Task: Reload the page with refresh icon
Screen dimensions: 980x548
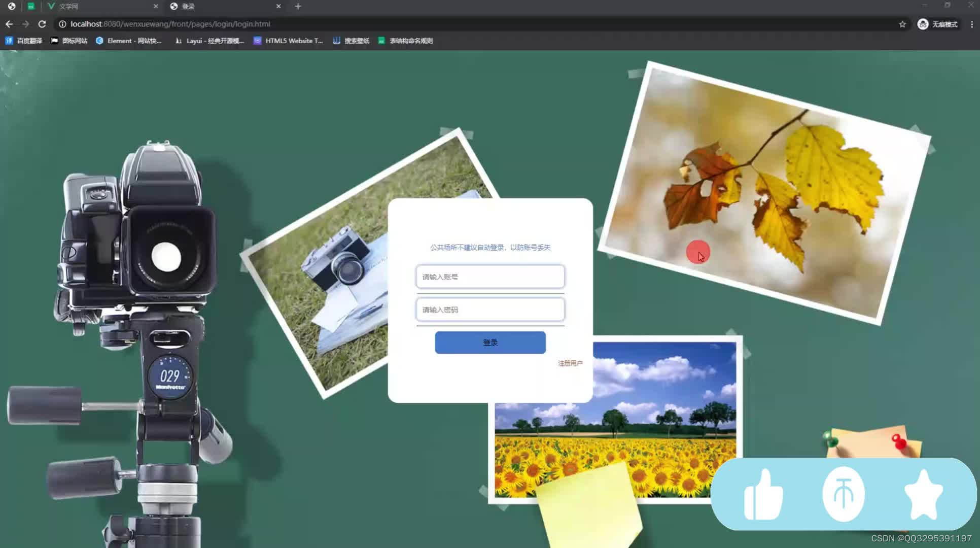Action: pyautogui.click(x=42, y=24)
